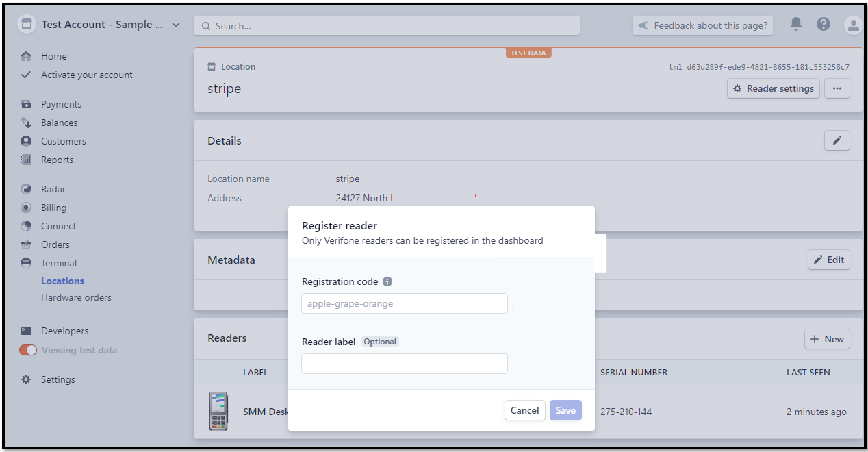
Task: Go to Payments in the sidebar
Action: click(x=61, y=104)
